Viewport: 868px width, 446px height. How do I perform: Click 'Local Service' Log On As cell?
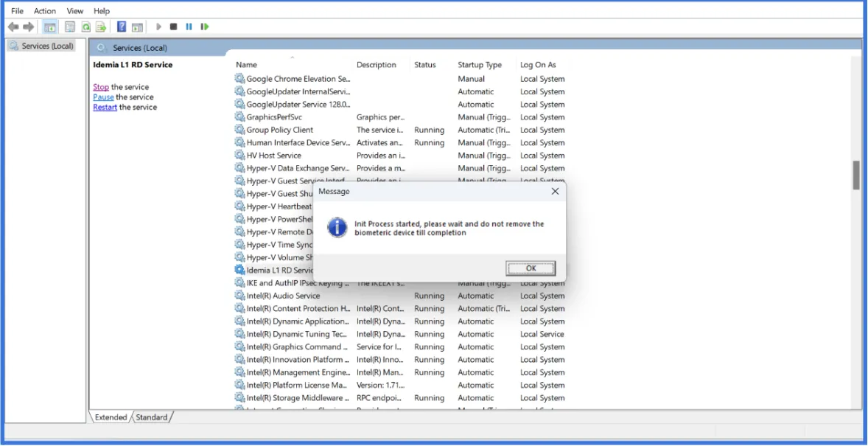(542, 334)
